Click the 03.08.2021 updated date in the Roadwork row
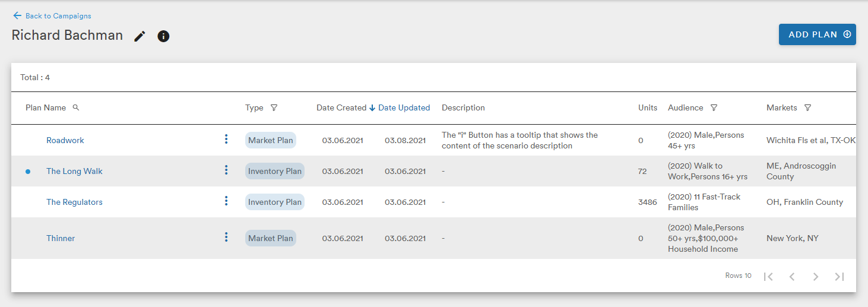 405,140
